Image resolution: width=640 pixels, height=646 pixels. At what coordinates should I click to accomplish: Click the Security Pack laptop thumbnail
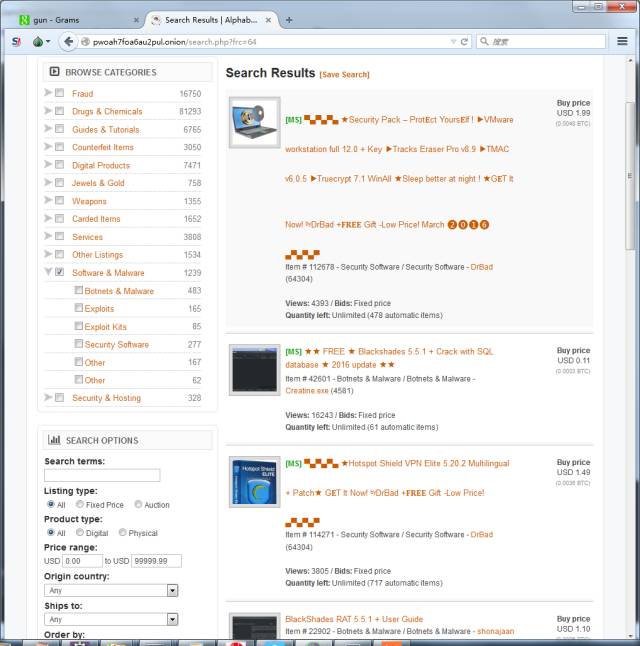[x=255, y=122]
